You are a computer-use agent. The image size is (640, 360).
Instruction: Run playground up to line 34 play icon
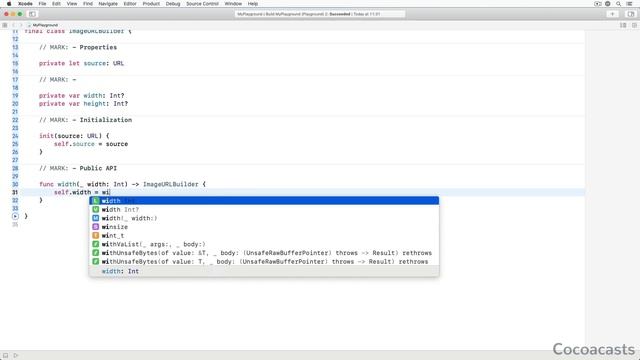(x=15, y=216)
